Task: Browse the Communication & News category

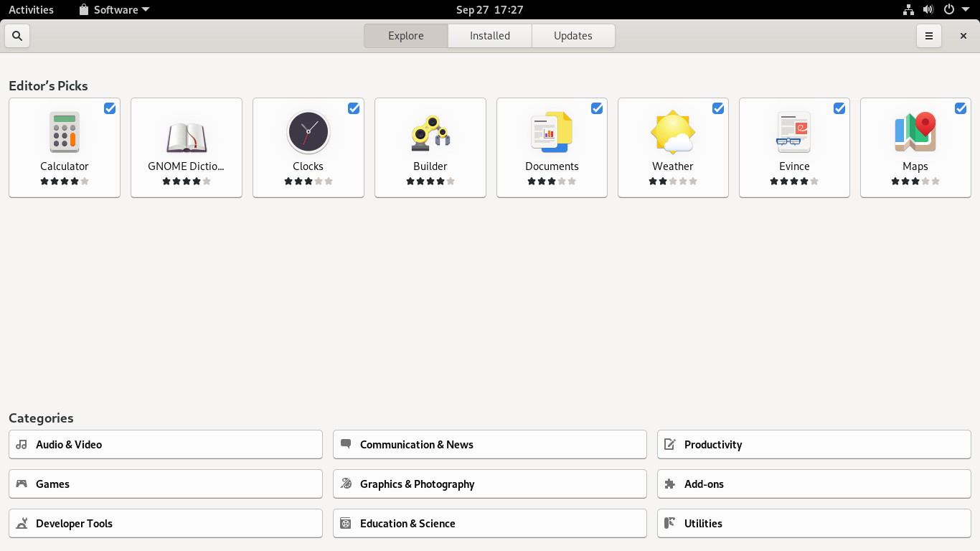Action: coord(490,445)
